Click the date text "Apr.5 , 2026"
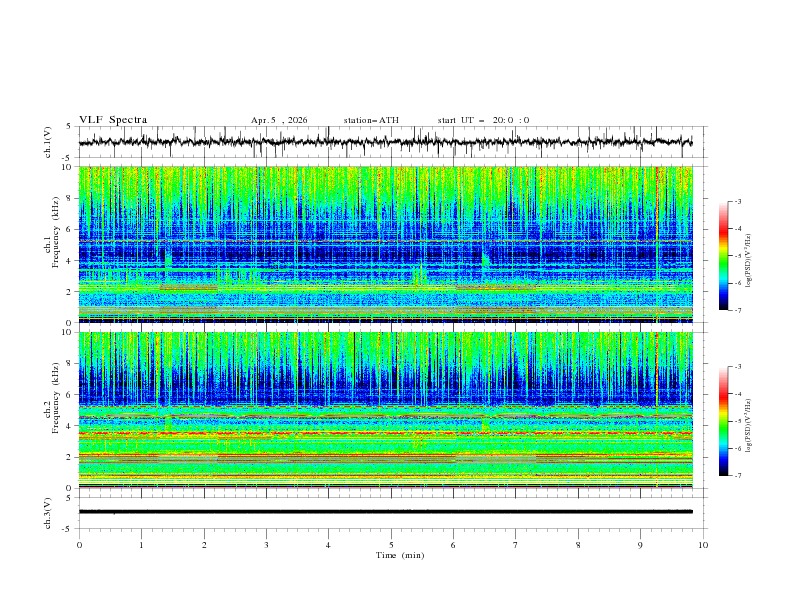 (279, 120)
